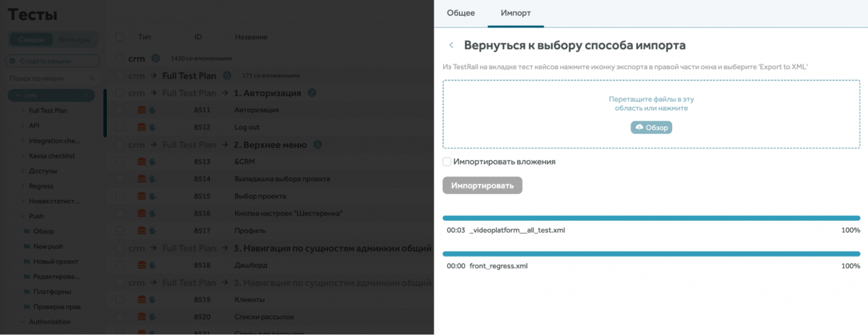The width and height of the screenshot is (868, 335).
Task: Open the three-dot menu on the crm section
Action: (x=86, y=96)
